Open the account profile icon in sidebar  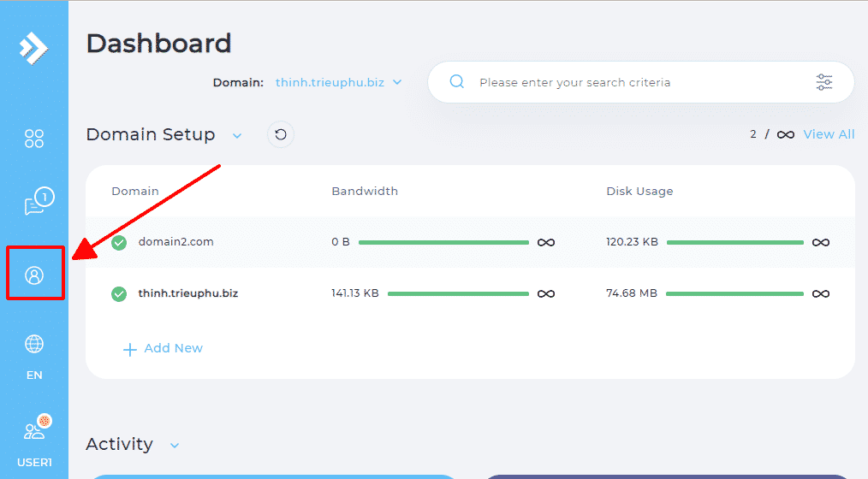pyautogui.click(x=34, y=275)
